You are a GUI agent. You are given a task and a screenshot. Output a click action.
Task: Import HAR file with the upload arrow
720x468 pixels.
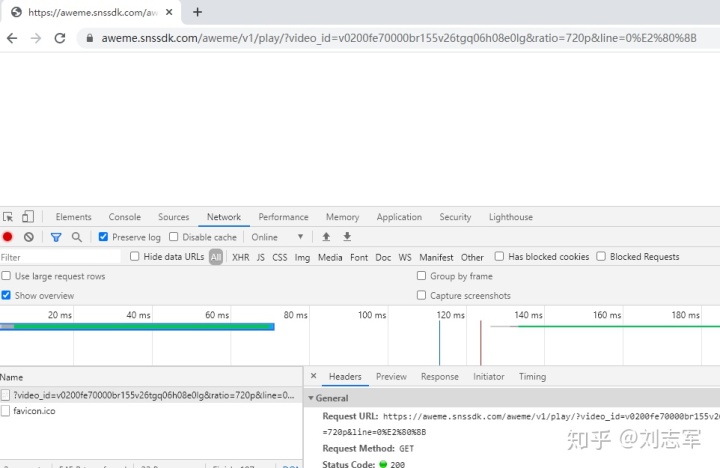pos(326,237)
